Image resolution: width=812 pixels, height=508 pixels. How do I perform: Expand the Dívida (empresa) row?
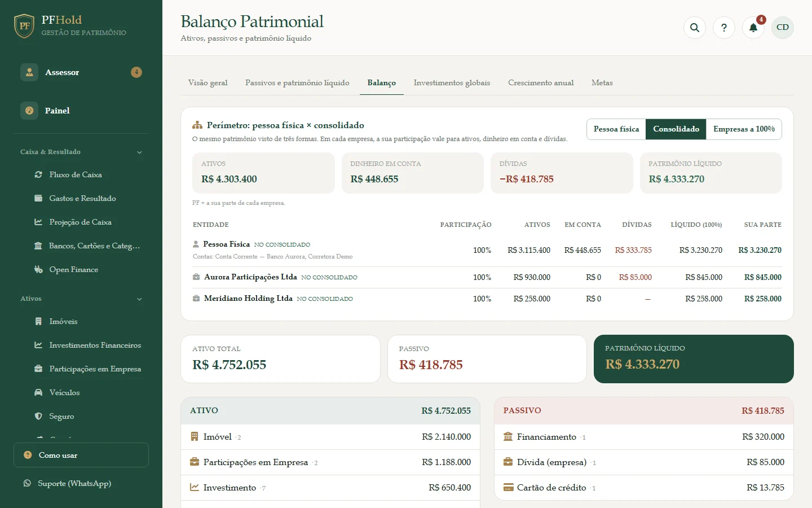tap(644, 462)
